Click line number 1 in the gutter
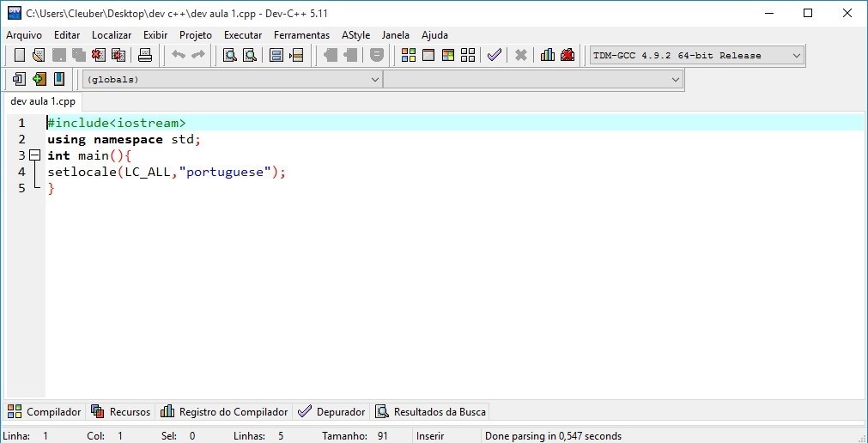868x443 pixels. 21,123
